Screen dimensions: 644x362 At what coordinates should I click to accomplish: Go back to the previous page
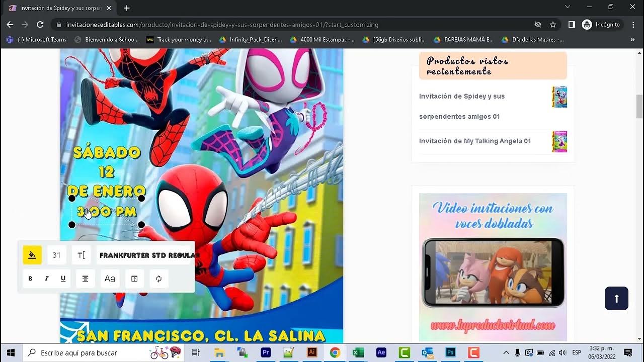click(10, 24)
